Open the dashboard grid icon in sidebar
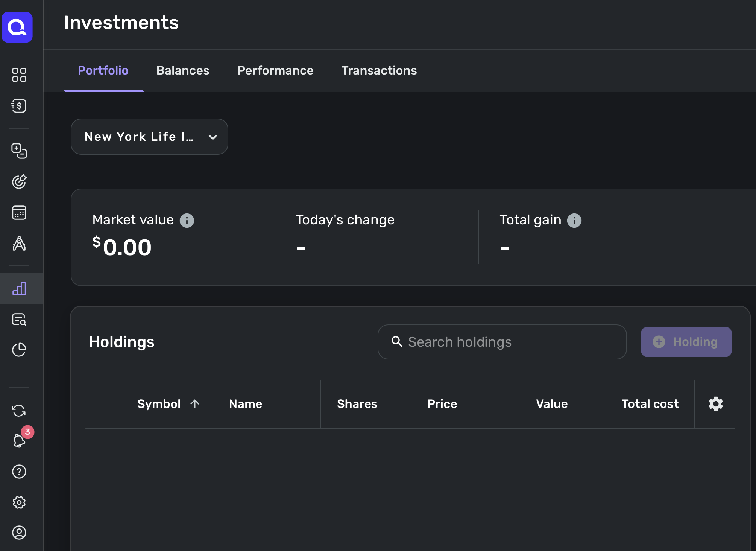The width and height of the screenshot is (756, 551). pyautogui.click(x=19, y=75)
